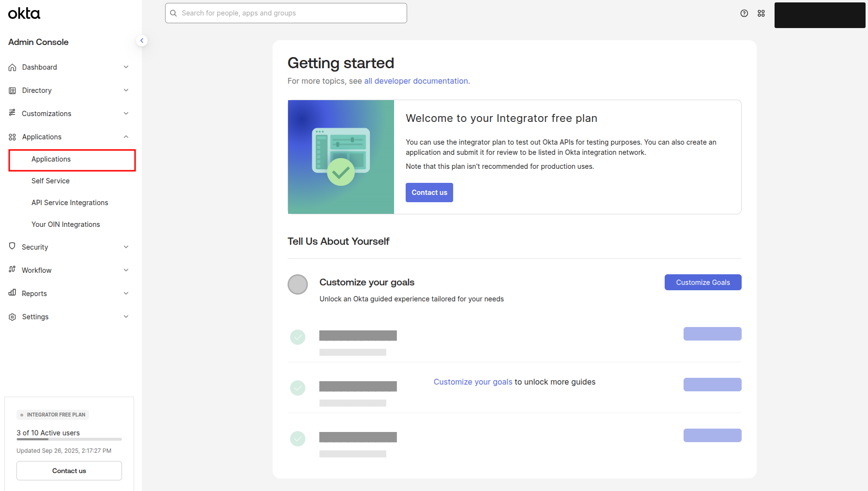Click the 3 of 10 Active users text
This screenshot has height=491, width=868.
tap(48, 433)
